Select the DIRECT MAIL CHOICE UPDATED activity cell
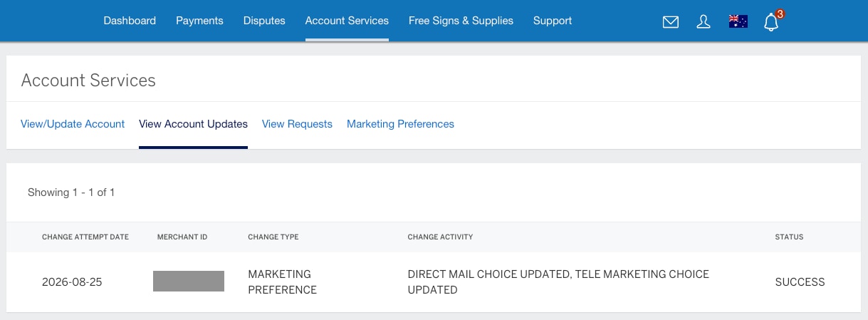The image size is (868, 320). click(558, 282)
